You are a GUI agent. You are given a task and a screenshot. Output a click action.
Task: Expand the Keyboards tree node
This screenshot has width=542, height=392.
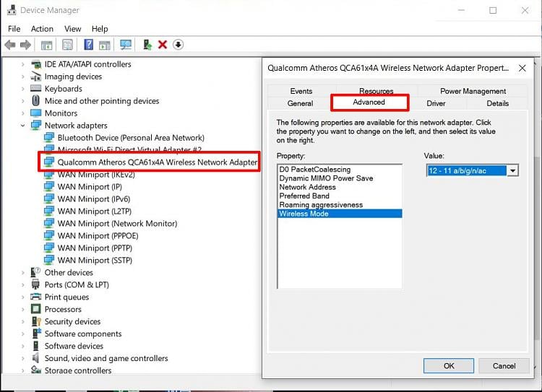23,89
